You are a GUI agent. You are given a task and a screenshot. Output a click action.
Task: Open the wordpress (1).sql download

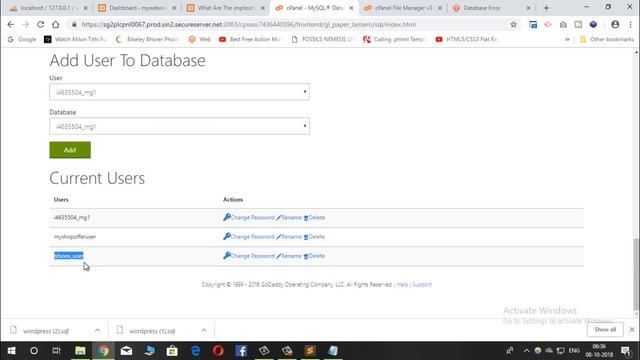pos(152,331)
